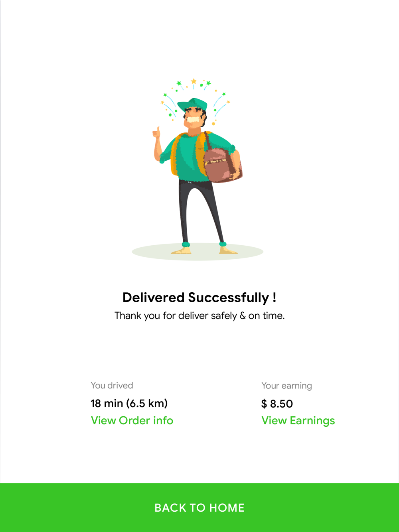Tap the BACK TO HOME button
The width and height of the screenshot is (399, 532).
(x=199, y=508)
